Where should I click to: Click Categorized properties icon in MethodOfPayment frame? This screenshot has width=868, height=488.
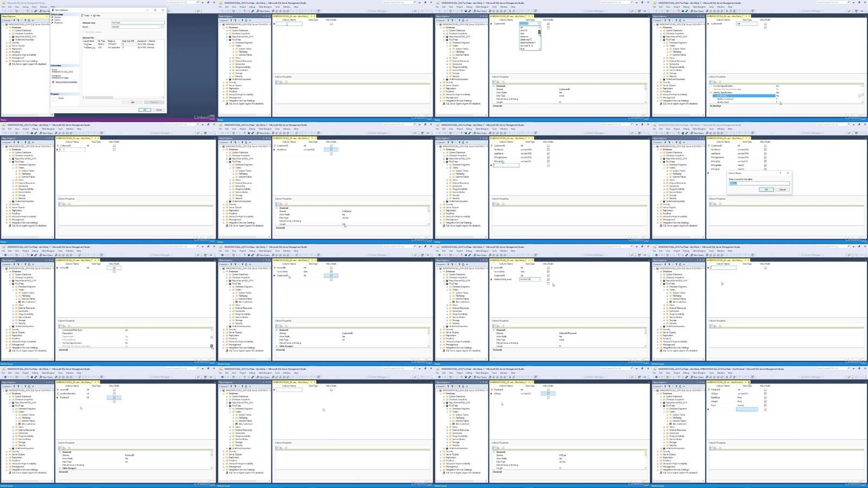coord(494,326)
